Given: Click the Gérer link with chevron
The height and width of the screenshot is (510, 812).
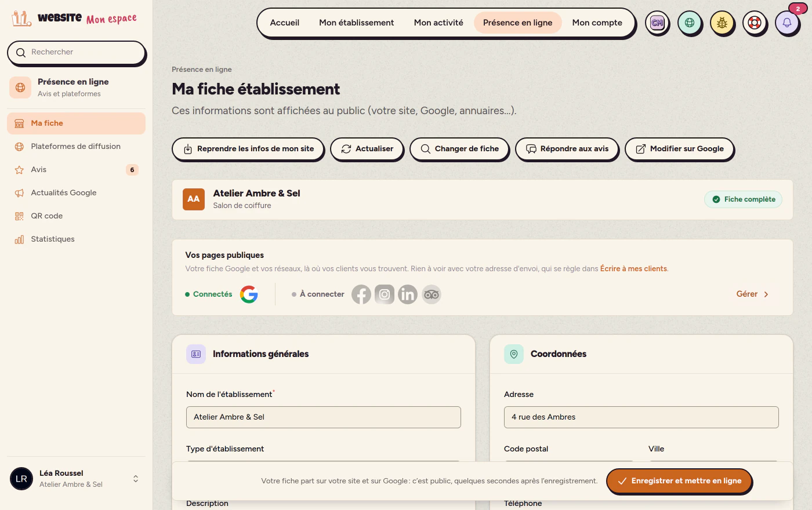Looking at the screenshot, I should pyautogui.click(x=753, y=294).
